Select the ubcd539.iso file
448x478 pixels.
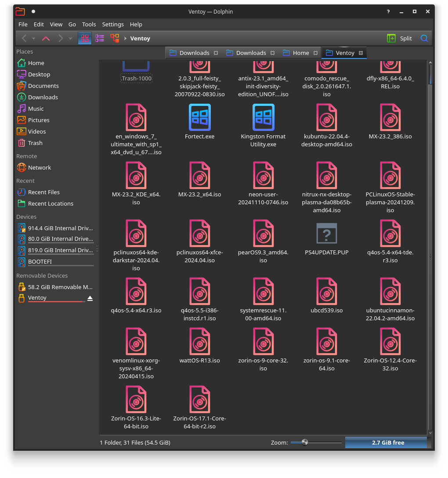[327, 296]
